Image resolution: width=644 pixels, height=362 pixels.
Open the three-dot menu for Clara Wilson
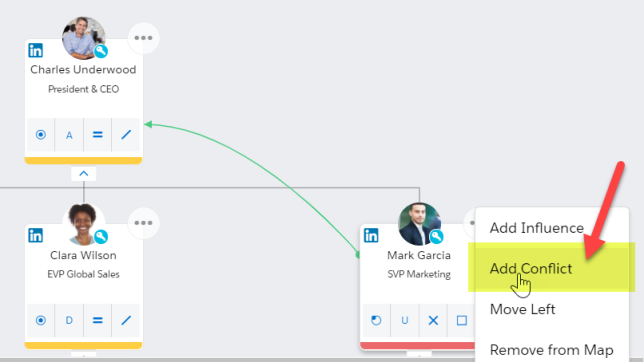point(143,223)
